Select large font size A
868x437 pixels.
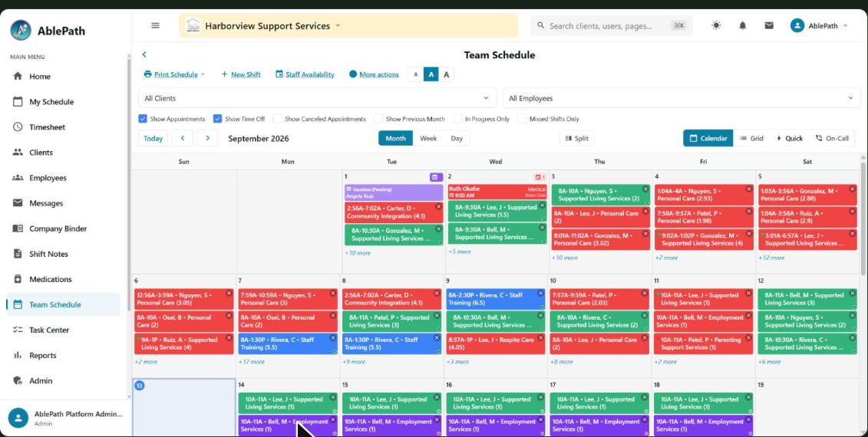(446, 74)
